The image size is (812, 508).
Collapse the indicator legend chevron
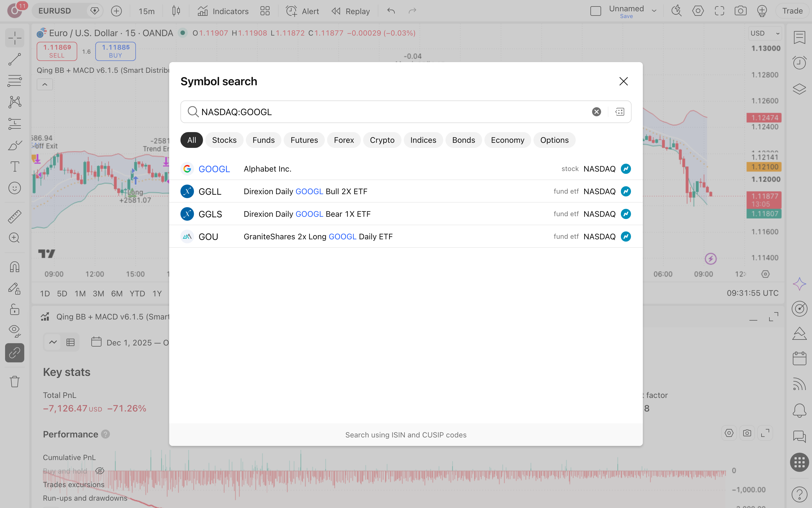[45, 84]
